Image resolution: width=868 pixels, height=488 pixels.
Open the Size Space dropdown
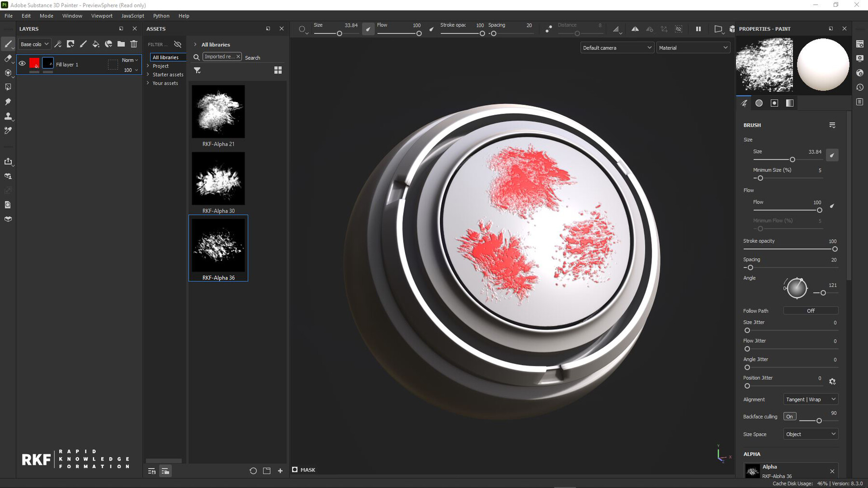point(810,434)
